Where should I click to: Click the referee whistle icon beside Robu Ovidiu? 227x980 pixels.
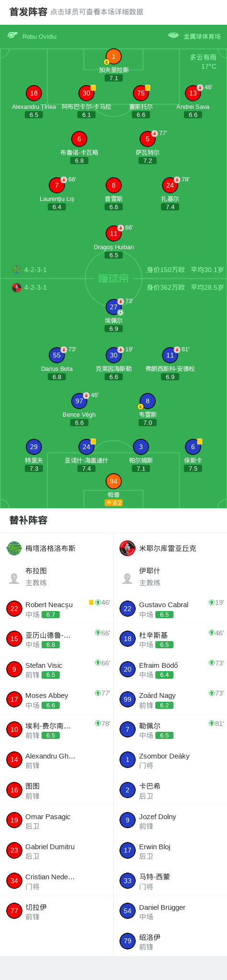click(x=12, y=35)
